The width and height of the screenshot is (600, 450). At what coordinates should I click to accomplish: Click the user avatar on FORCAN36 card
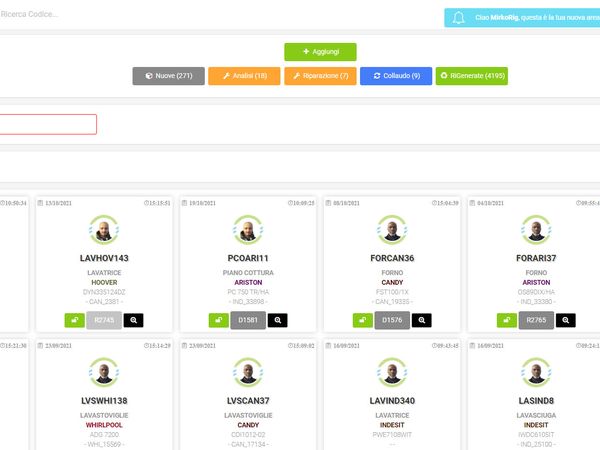(x=392, y=230)
